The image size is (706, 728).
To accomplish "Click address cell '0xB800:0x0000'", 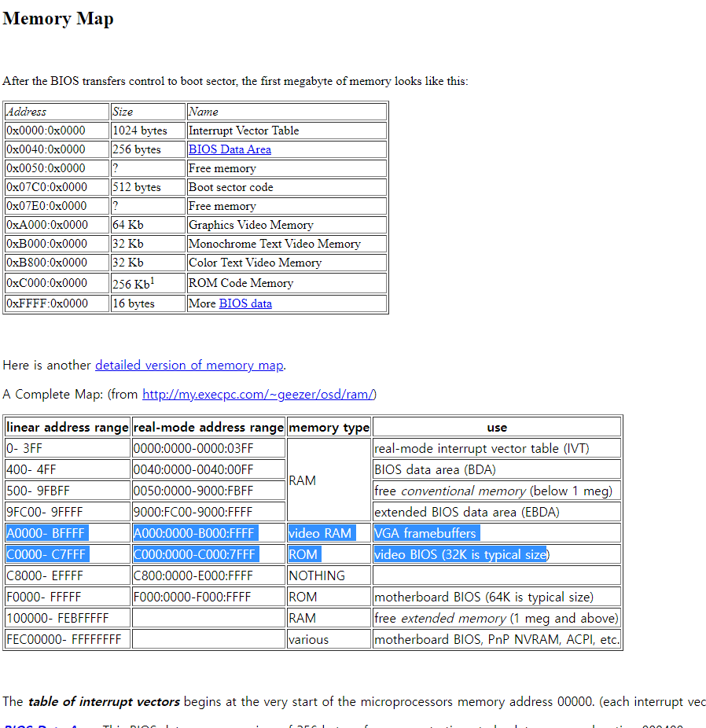I will point(57,263).
